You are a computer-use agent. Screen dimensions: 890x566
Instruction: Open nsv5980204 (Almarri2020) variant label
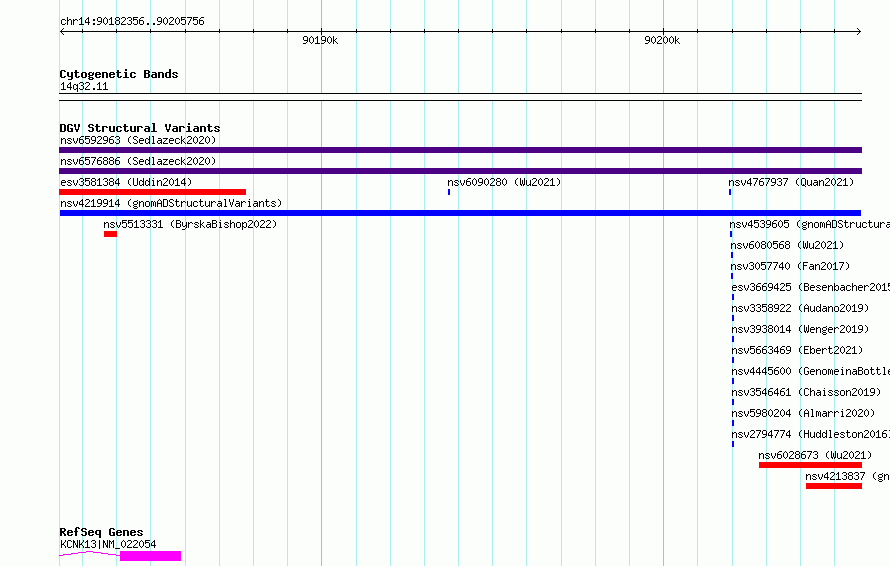tap(803, 413)
